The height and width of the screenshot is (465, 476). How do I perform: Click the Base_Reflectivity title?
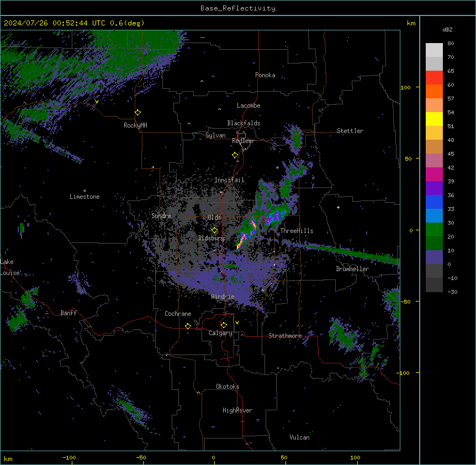pos(238,8)
